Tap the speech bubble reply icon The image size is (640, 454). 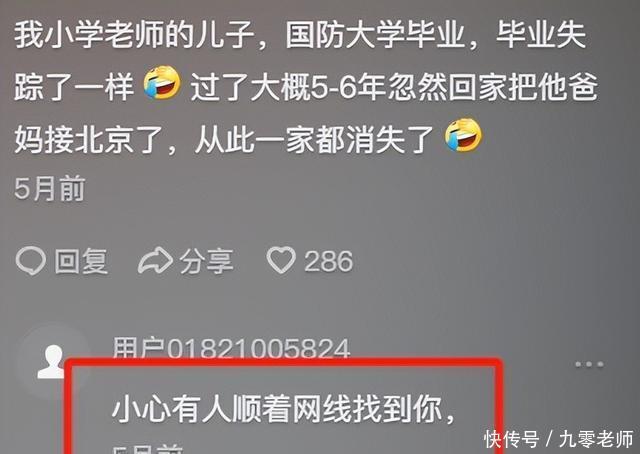click(31, 260)
